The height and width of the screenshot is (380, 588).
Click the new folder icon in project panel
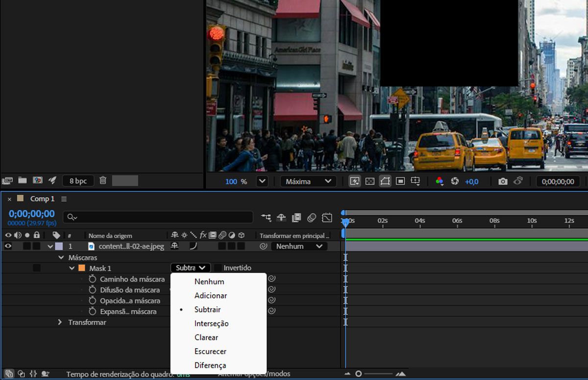click(23, 180)
